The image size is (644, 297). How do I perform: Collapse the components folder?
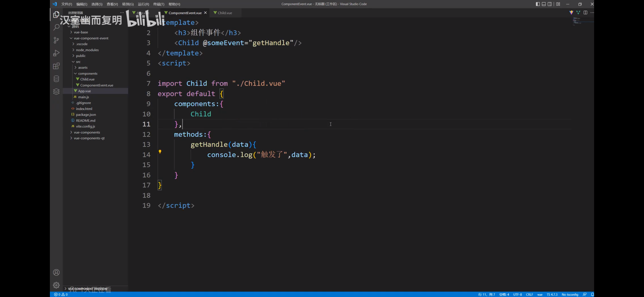[87, 73]
